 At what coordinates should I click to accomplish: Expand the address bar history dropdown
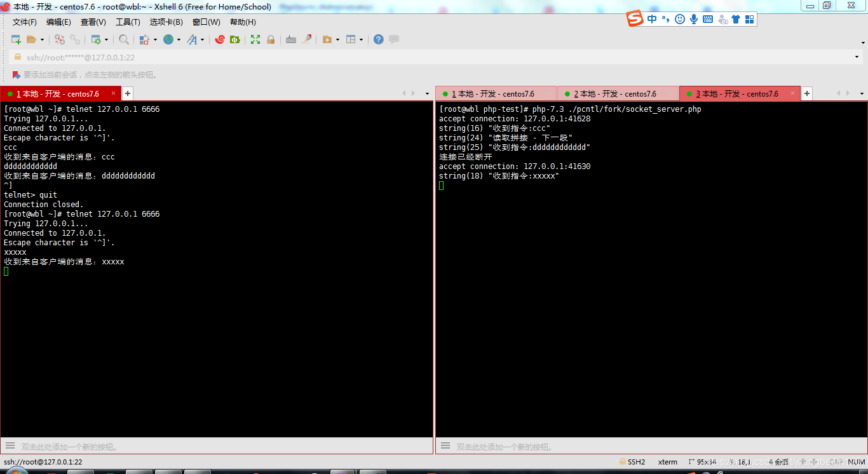(x=857, y=57)
